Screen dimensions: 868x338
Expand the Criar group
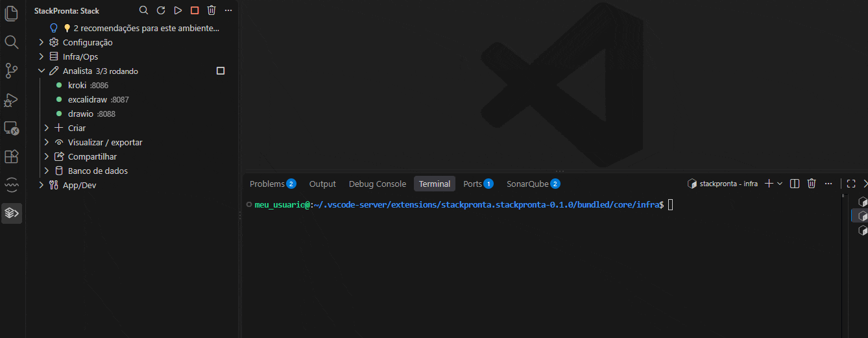tap(47, 128)
